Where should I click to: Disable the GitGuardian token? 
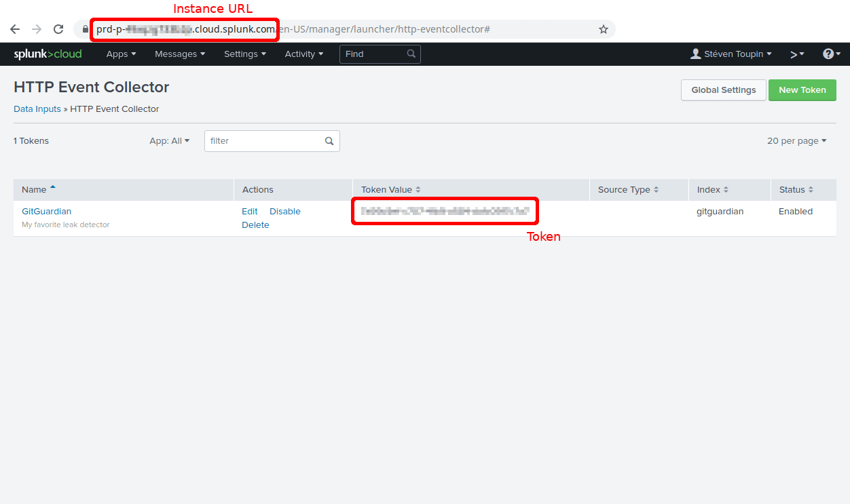[x=285, y=212]
